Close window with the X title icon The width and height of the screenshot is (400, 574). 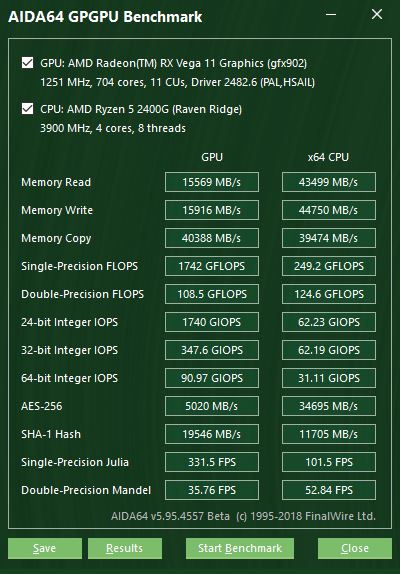[377, 15]
